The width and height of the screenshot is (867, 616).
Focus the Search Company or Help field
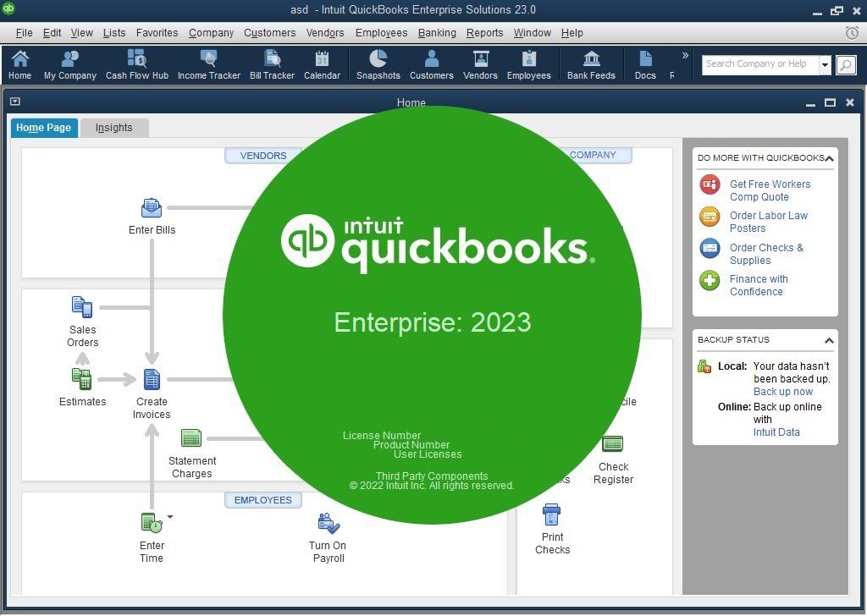tap(761, 64)
